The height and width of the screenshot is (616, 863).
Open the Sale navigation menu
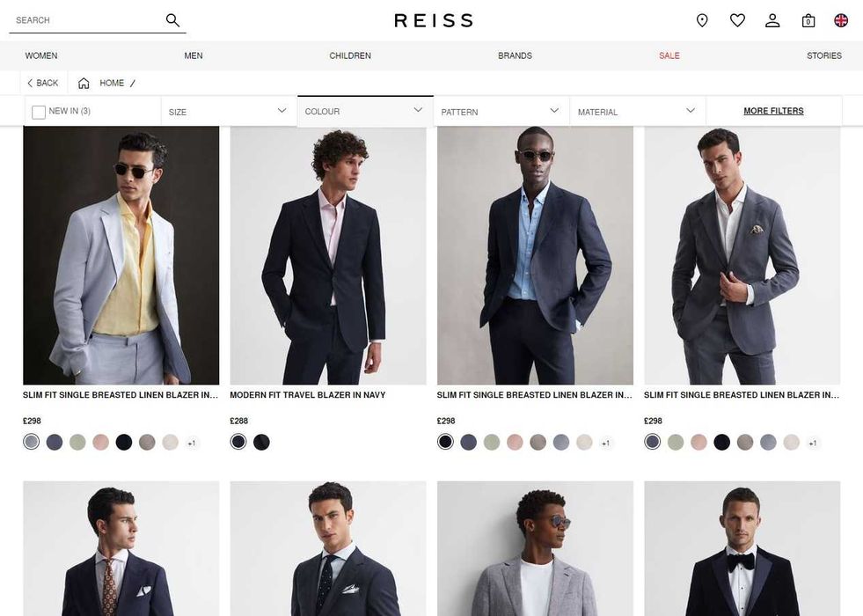(x=669, y=55)
